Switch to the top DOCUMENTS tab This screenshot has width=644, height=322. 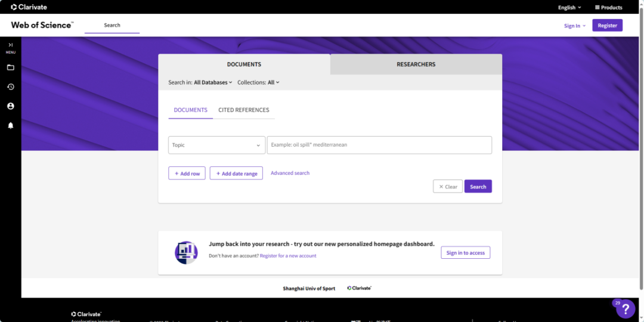coord(244,64)
